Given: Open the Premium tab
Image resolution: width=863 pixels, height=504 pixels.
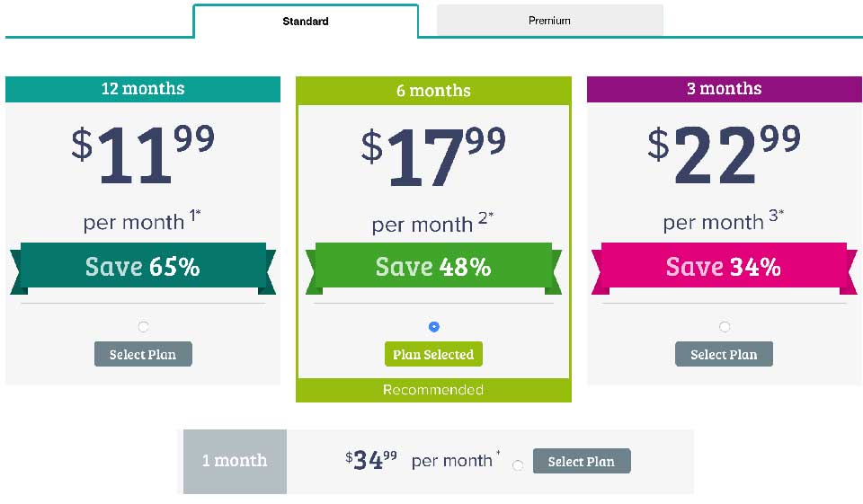Looking at the screenshot, I should click(x=549, y=20).
